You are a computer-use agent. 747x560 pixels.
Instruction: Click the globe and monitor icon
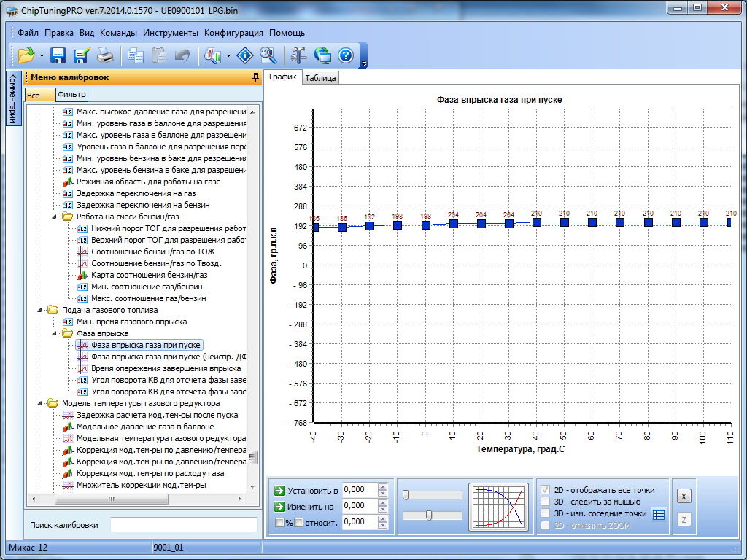click(x=322, y=55)
